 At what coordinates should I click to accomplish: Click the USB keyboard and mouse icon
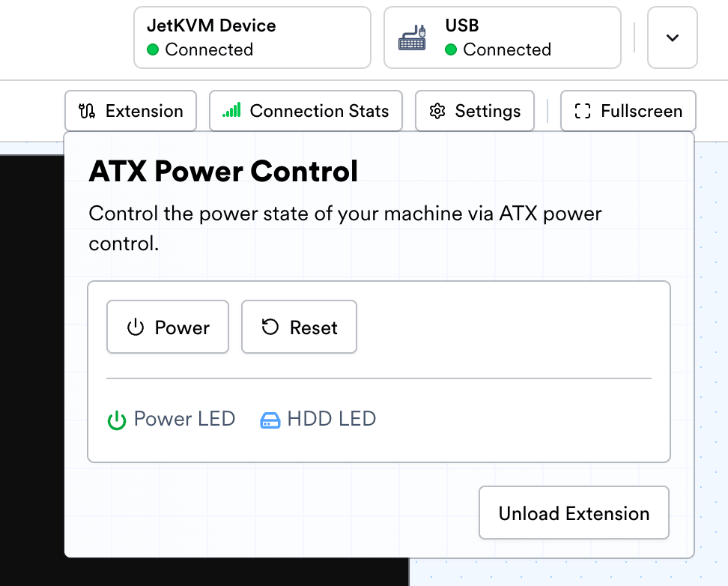click(413, 38)
